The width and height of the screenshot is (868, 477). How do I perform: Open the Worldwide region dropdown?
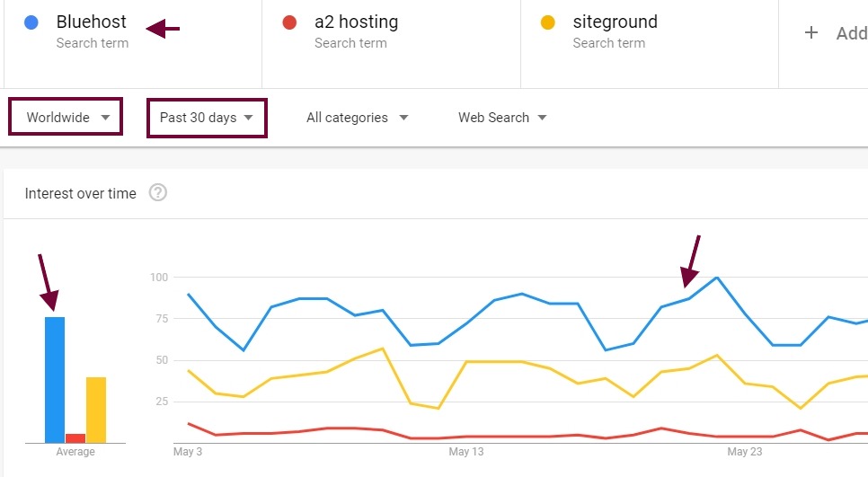tap(66, 118)
